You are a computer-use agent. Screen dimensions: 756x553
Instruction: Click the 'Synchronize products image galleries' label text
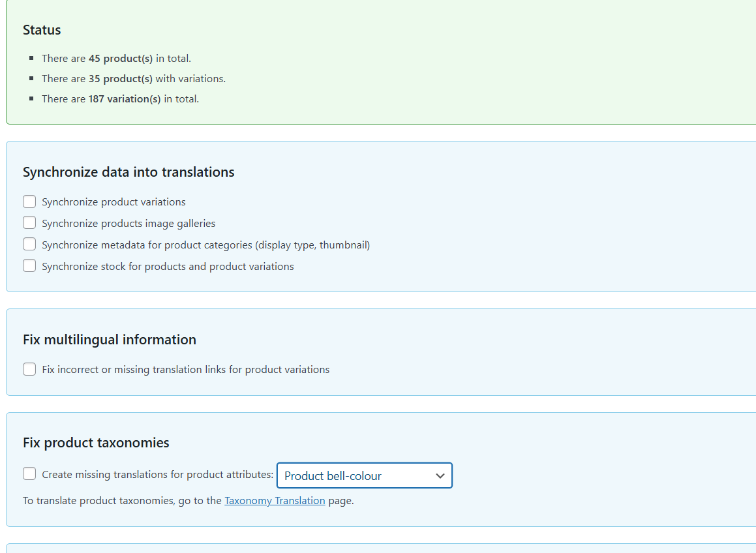pos(129,224)
